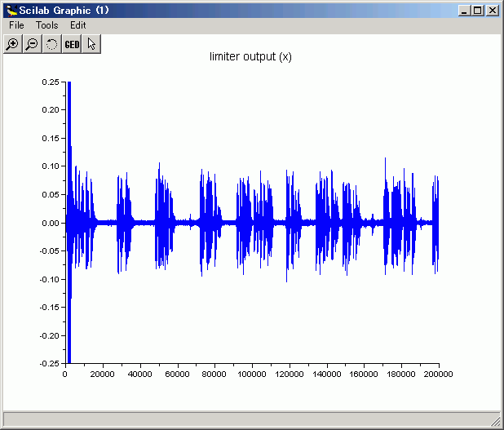
Task: Click the 200000 label on x-axis
Action: point(438,375)
